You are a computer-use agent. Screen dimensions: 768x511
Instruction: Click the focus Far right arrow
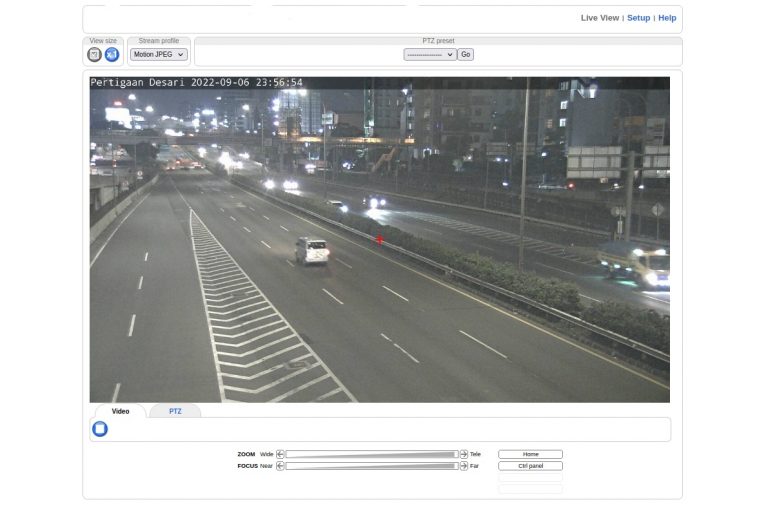pyautogui.click(x=464, y=466)
